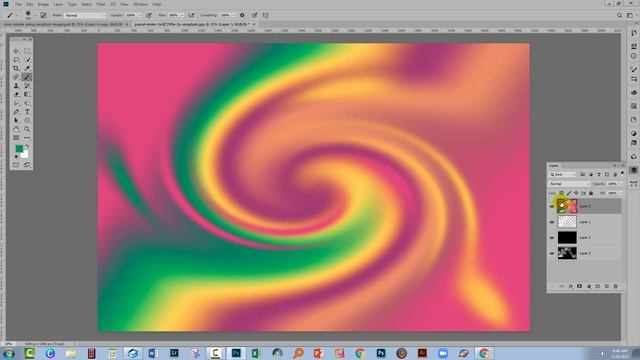
Task: Select the Path Selection arrow tool
Action: (16, 120)
